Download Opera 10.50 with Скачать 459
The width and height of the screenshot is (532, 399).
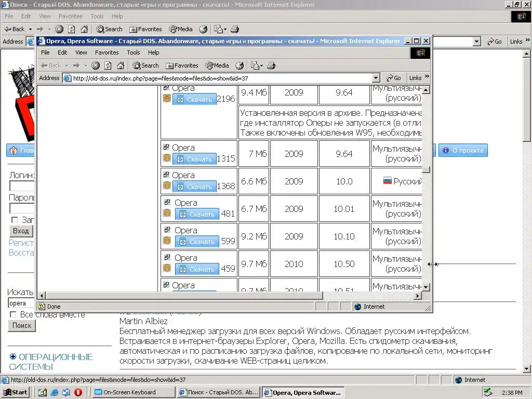[197, 269]
